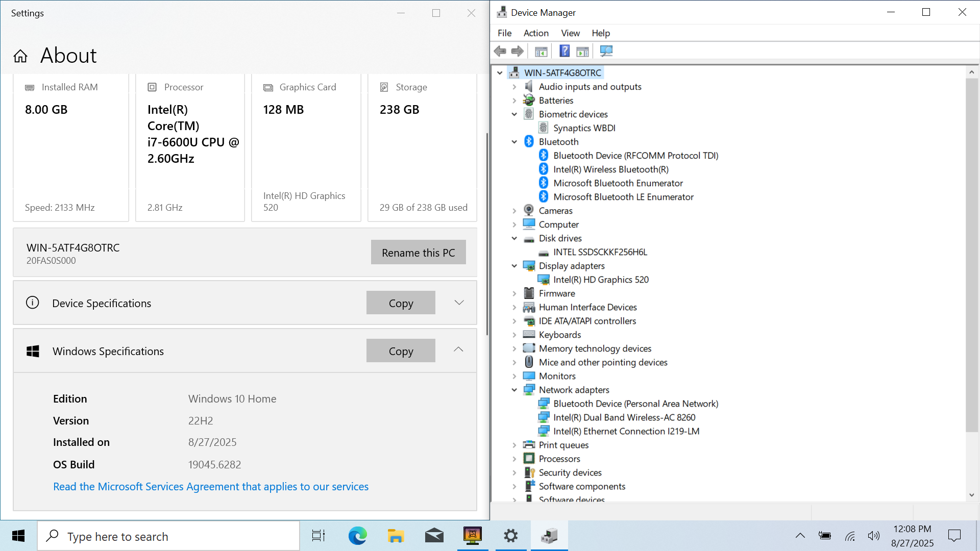This screenshot has height=551, width=980.
Task: Open File Explorer from taskbar
Action: [396, 536]
